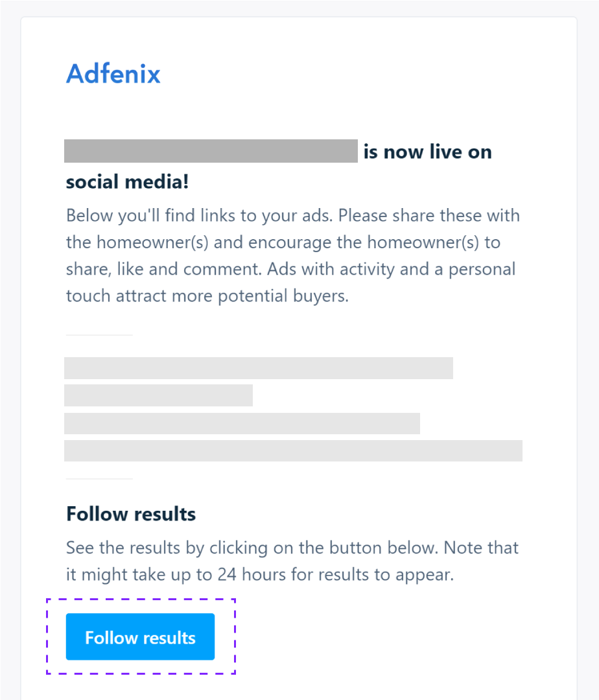Viewport: 599px width, 700px height.
Task: Click the line "the homeowner(s) and encourage"
Action: (283, 242)
